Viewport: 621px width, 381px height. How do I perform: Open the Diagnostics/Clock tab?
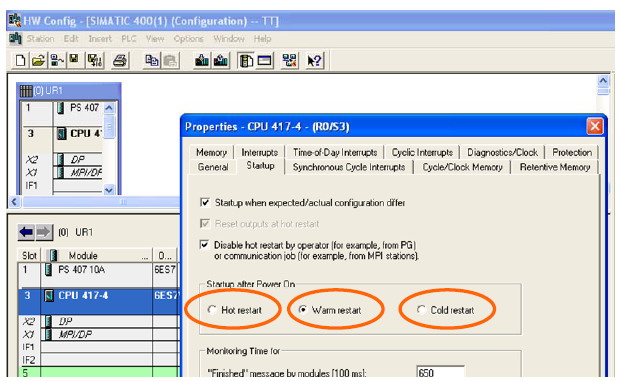(x=502, y=152)
